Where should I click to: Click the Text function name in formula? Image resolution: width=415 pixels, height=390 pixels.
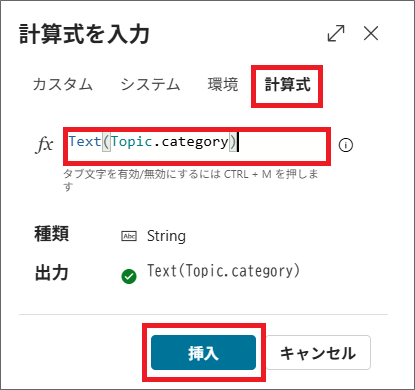coord(85,142)
